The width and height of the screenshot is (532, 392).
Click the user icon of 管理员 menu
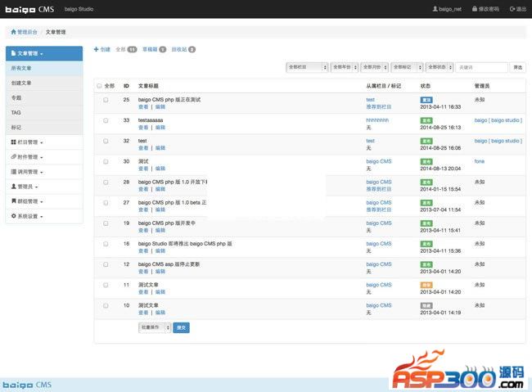tap(14, 187)
